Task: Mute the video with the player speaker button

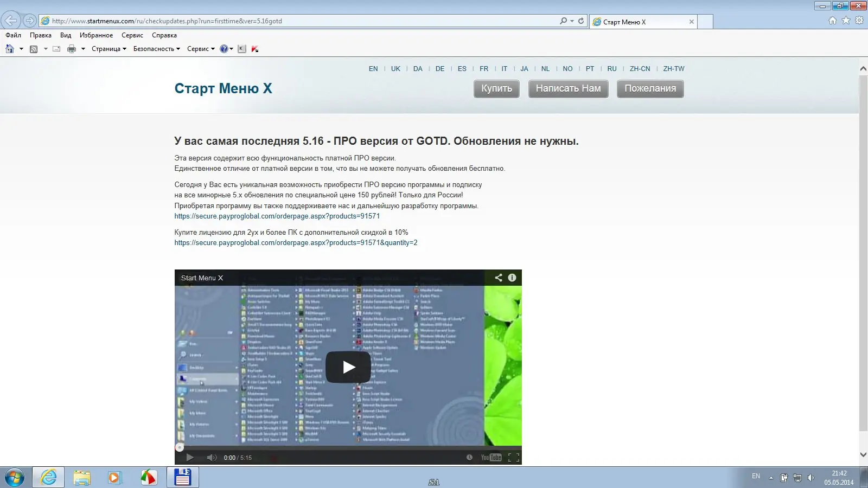Action: pyautogui.click(x=212, y=458)
